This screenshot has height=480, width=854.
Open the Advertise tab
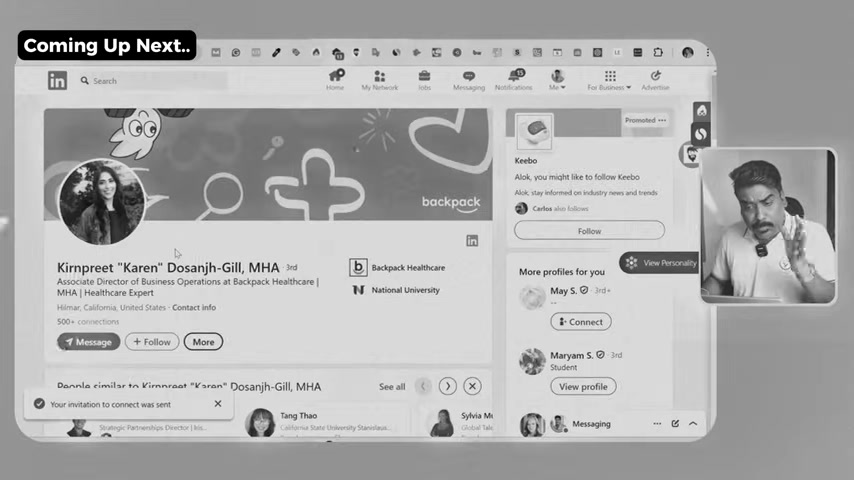pyautogui.click(x=655, y=80)
